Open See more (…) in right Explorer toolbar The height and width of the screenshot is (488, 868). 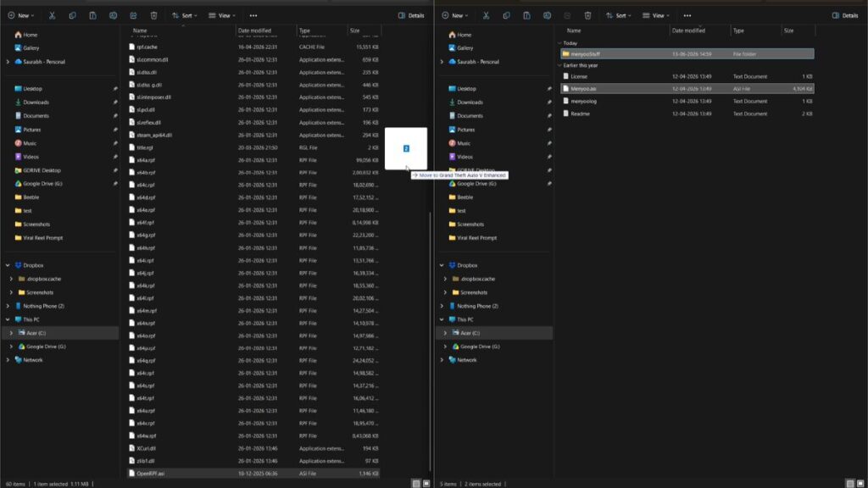pyautogui.click(x=687, y=15)
